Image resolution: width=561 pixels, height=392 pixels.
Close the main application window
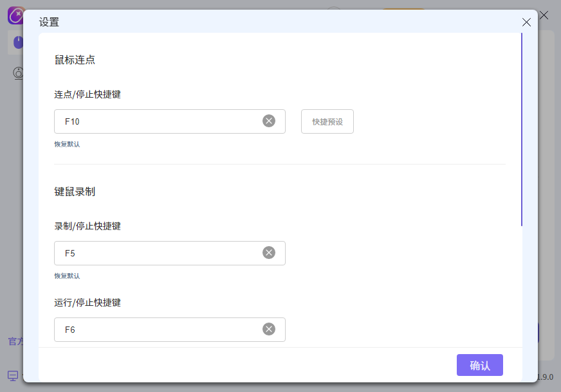click(544, 15)
